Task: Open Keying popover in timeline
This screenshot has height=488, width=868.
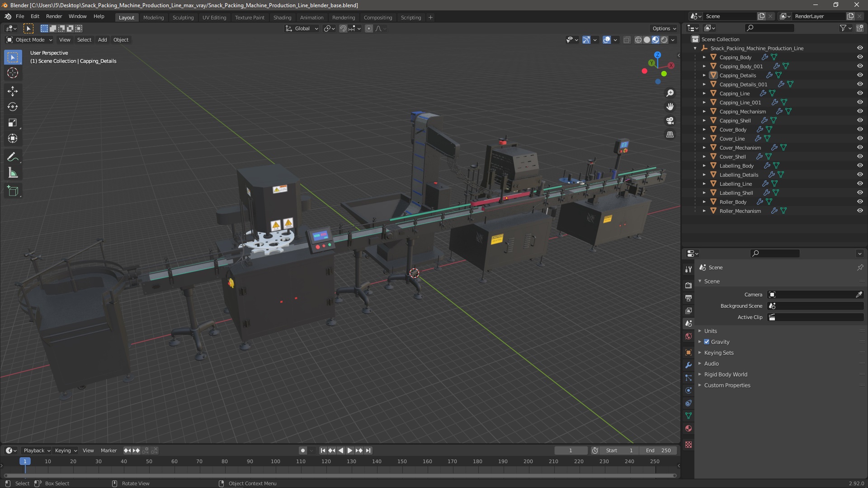Action: click(x=66, y=450)
